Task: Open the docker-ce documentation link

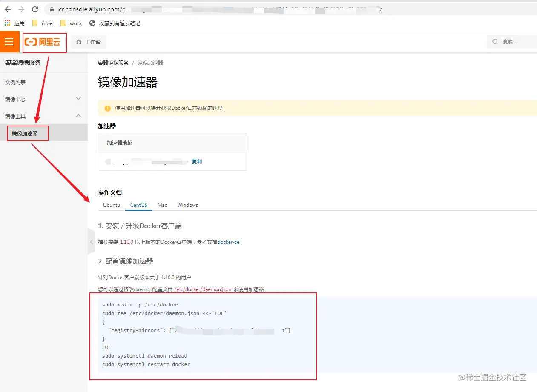Action: pos(228,242)
